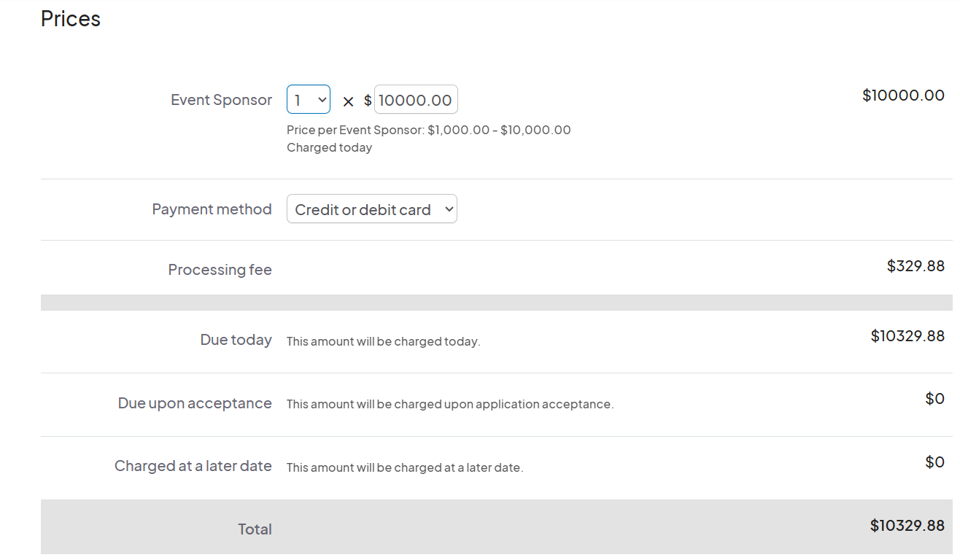Click the Prices section heading

(x=71, y=19)
